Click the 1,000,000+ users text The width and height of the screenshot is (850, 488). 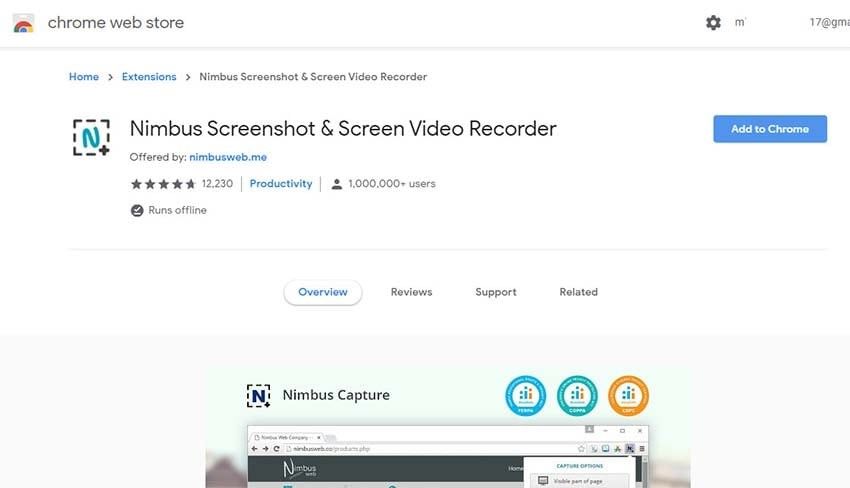coord(392,184)
